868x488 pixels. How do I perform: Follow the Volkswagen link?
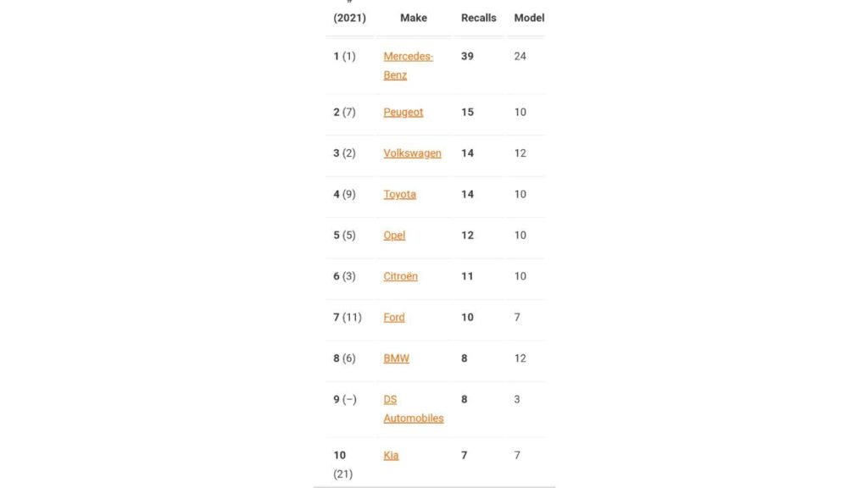tap(412, 152)
